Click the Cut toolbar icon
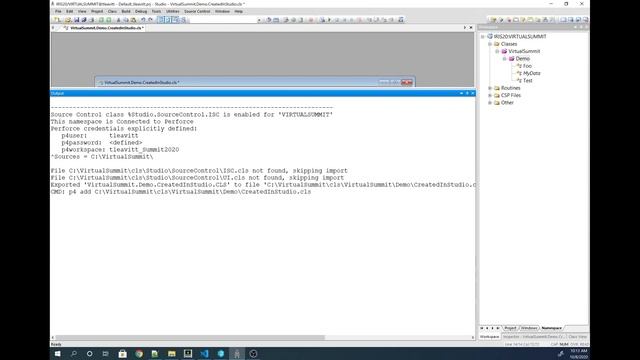 coord(119,20)
